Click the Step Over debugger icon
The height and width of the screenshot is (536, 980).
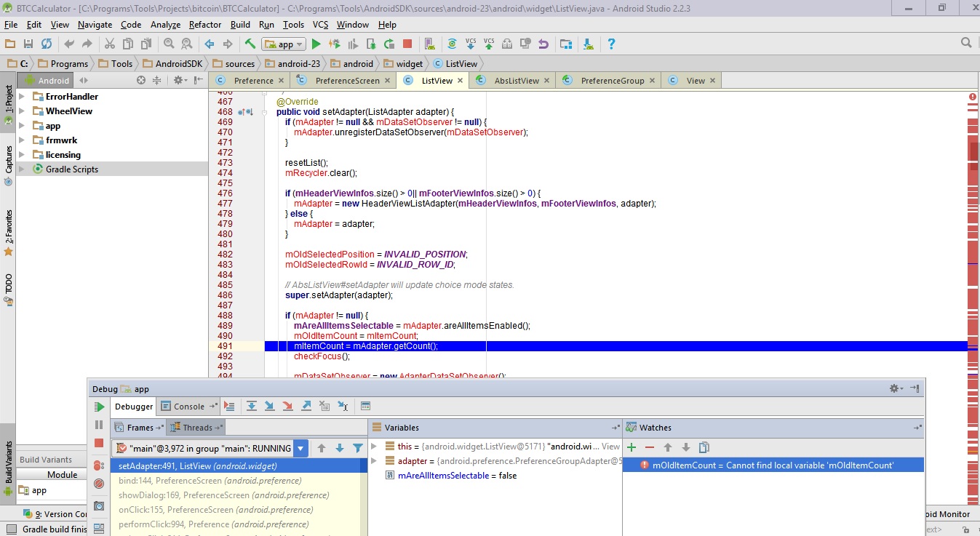[252, 407]
